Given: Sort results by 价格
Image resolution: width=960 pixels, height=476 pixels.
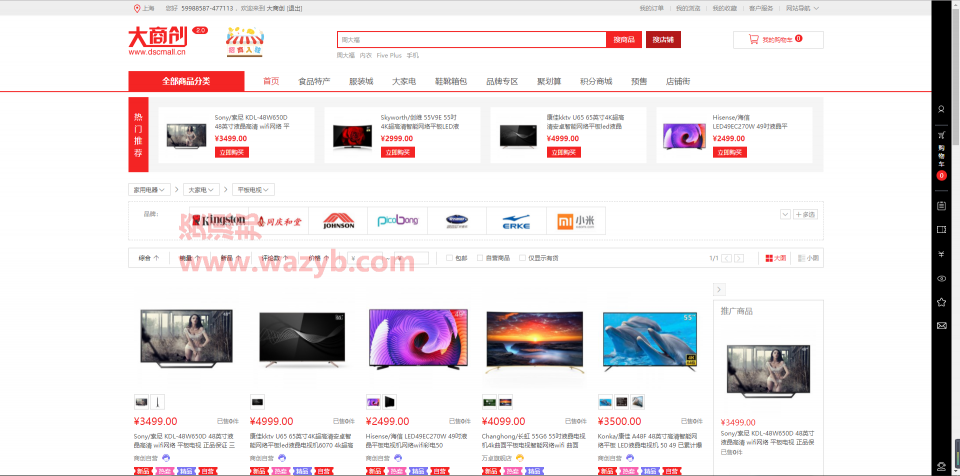Looking at the screenshot, I should click(x=318, y=258).
